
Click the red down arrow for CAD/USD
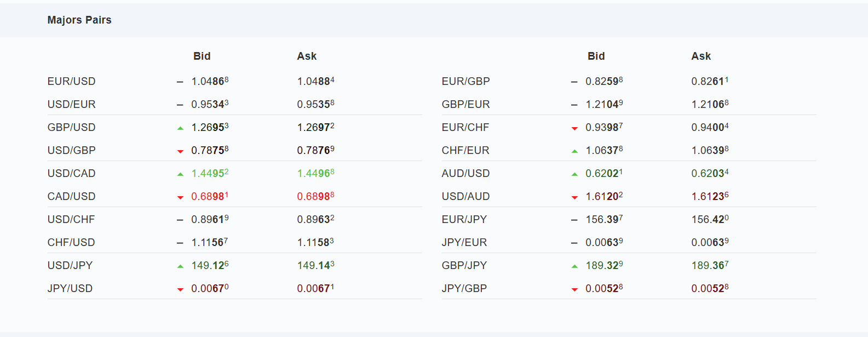point(180,197)
